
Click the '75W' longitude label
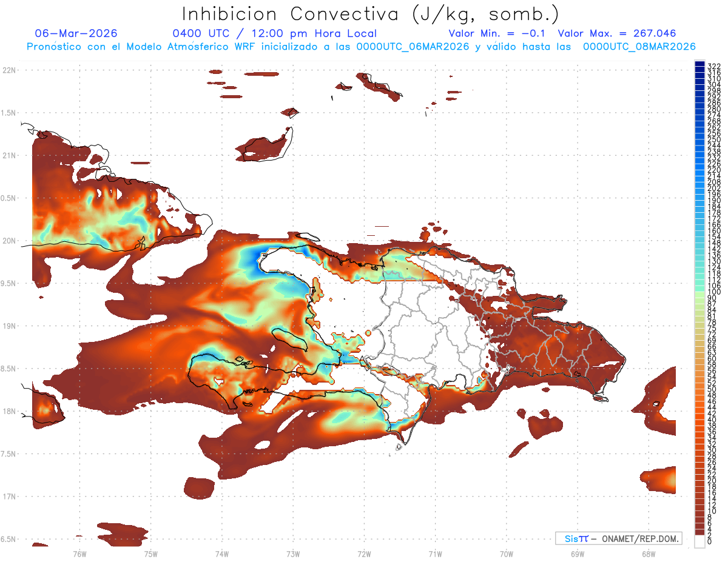150,554
